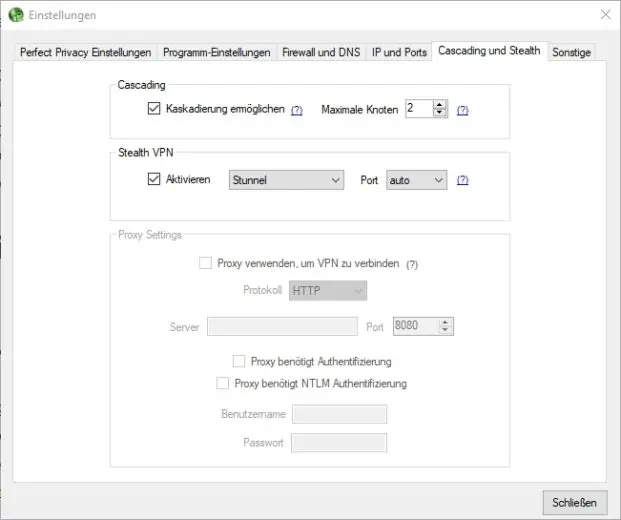Expand the Stunnel method dropdown

coord(286,180)
